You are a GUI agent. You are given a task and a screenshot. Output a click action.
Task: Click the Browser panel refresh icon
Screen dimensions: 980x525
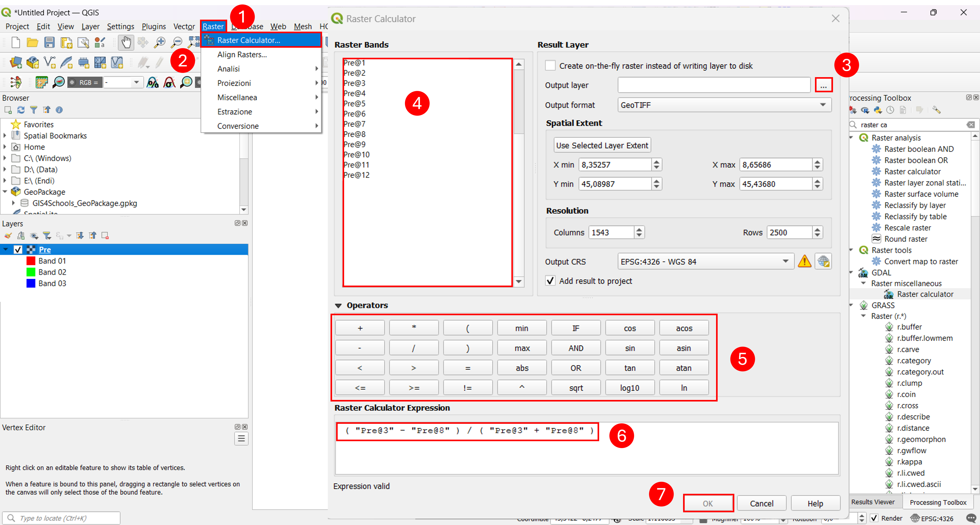click(x=21, y=110)
